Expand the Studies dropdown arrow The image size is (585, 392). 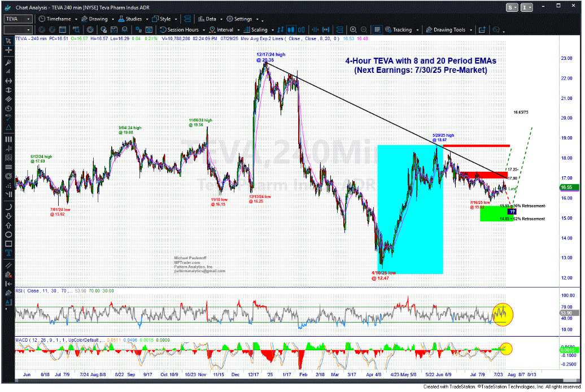point(147,19)
